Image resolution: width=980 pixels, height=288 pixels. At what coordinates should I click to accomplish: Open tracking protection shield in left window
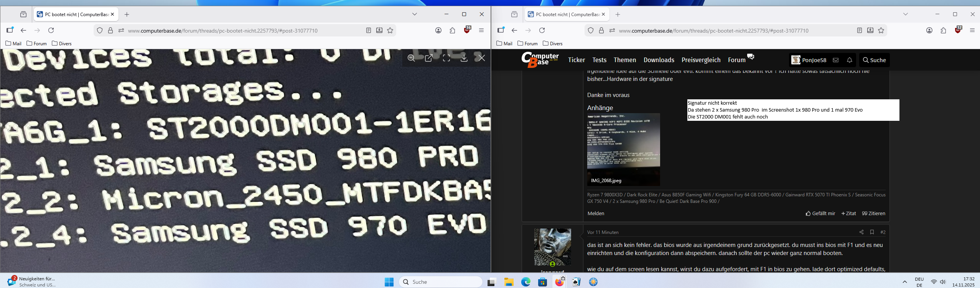tap(100, 30)
